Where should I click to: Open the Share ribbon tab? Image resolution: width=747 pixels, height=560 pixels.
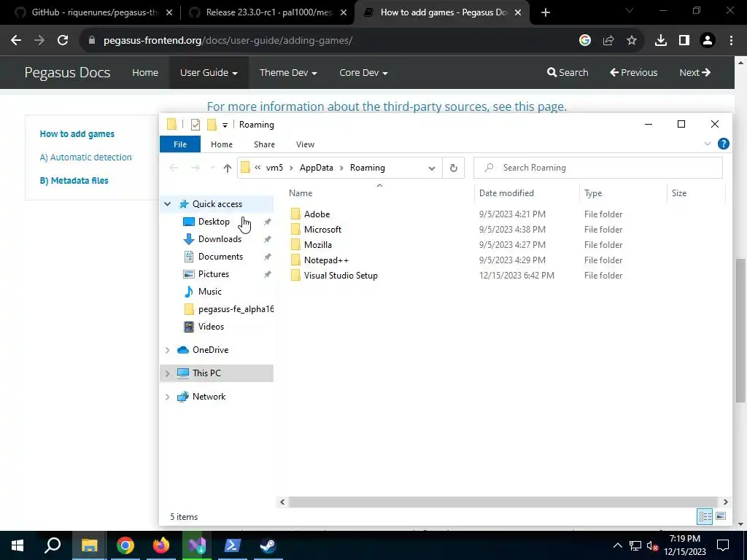[x=264, y=144]
